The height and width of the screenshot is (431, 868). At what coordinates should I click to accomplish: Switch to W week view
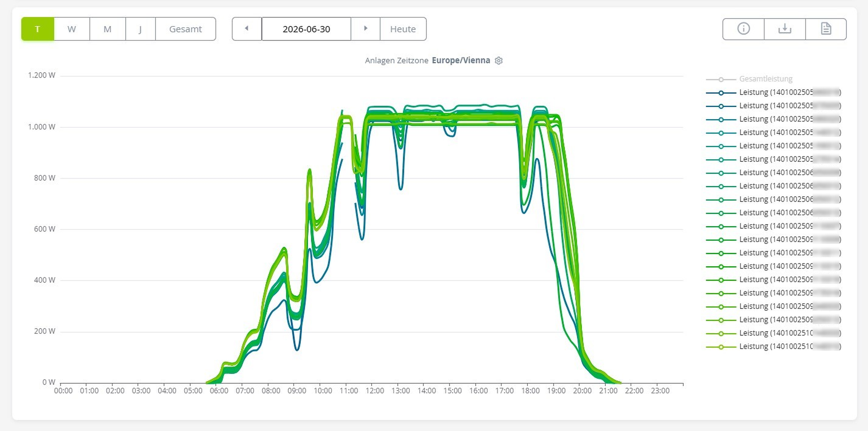(72, 29)
